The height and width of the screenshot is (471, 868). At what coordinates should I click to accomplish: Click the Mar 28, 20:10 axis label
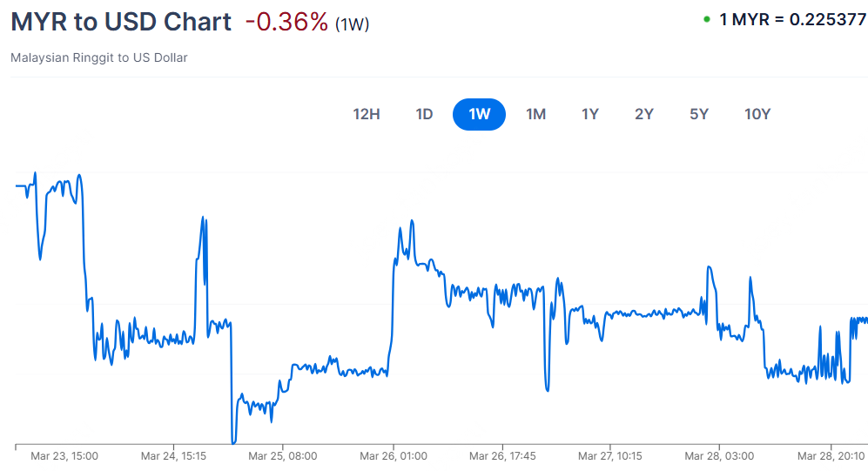pyautogui.click(x=831, y=455)
